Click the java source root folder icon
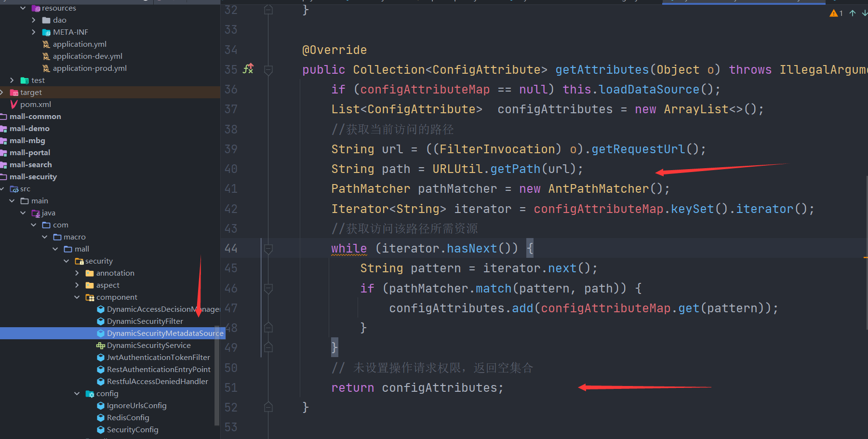 [x=36, y=213]
